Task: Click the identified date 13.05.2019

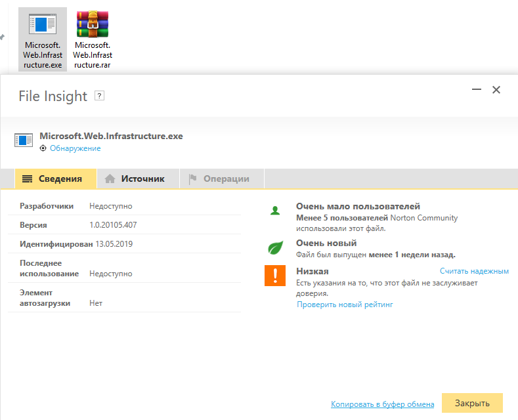Action: [x=114, y=244]
